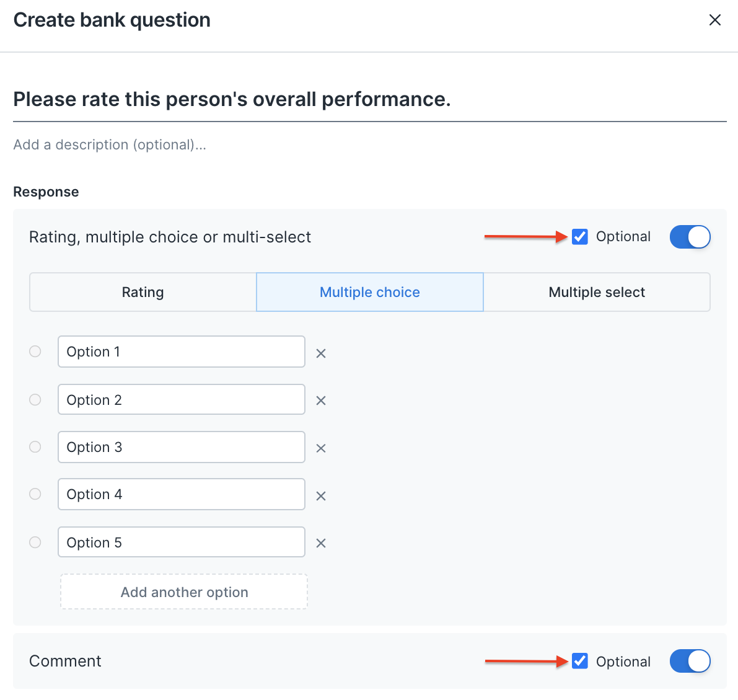This screenshot has width=738, height=700.
Task: Edit the question title text
Action: click(x=232, y=100)
